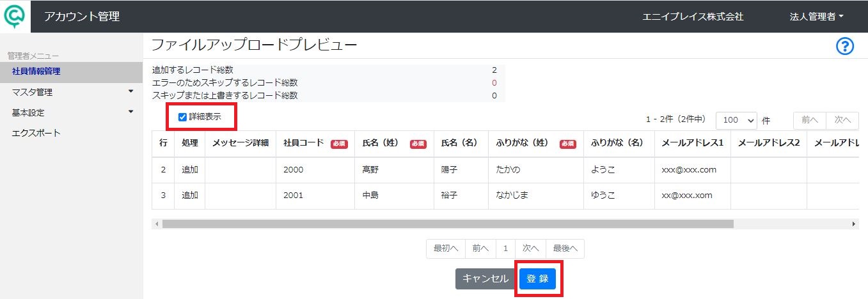Screen dimensions: 868x299
Task: Click the furigana cell ようこ
Action: point(619,170)
